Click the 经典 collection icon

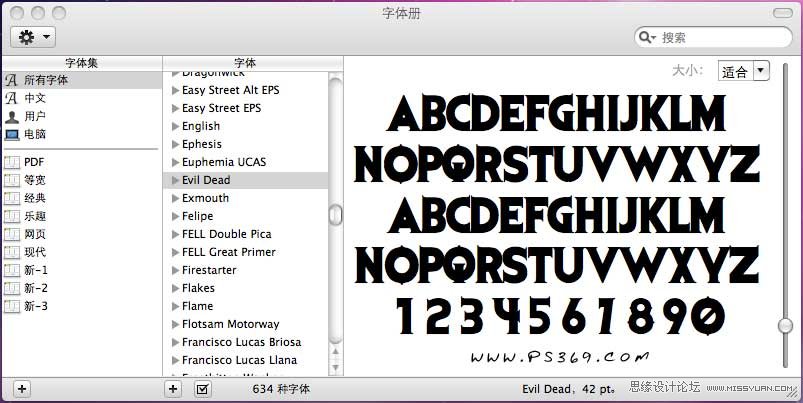(x=11, y=198)
